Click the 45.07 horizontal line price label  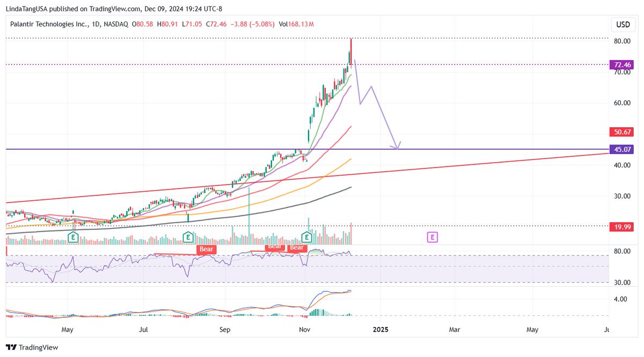pyautogui.click(x=623, y=149)
